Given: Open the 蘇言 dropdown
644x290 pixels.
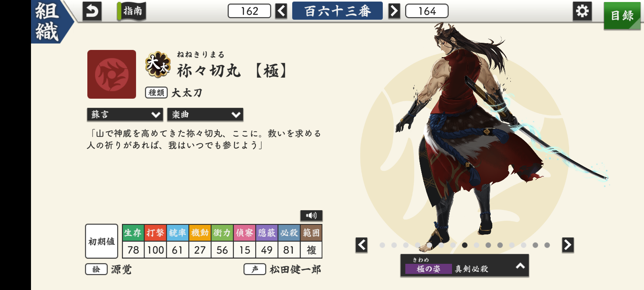Looking at the screenshot, I should point(125,115).
